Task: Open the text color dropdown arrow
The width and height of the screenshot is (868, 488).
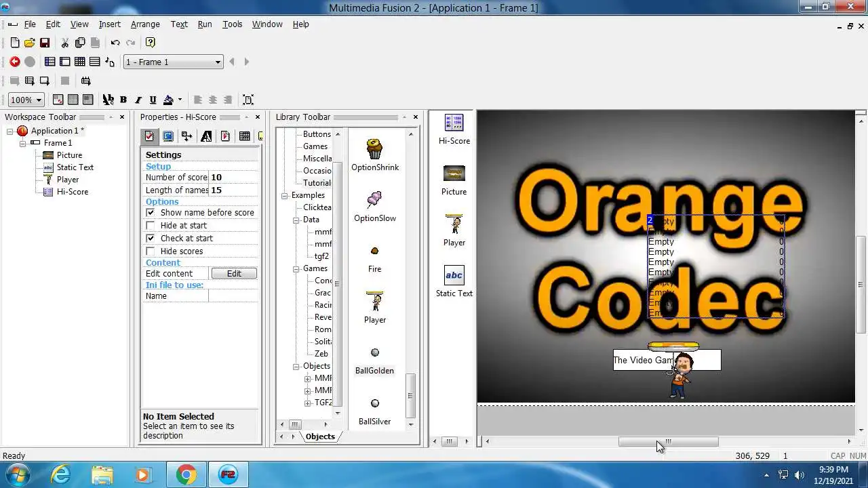Action: pos(180,100)
